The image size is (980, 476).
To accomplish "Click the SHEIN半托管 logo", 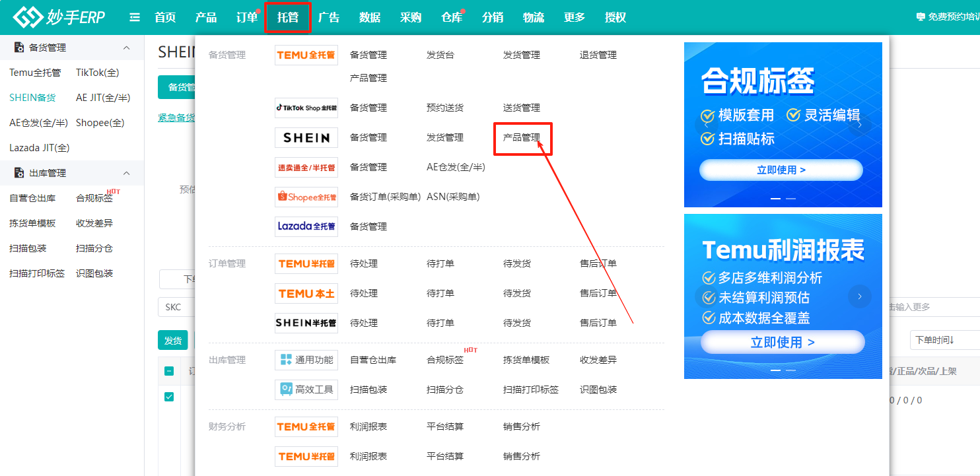I will coord(306,323).
